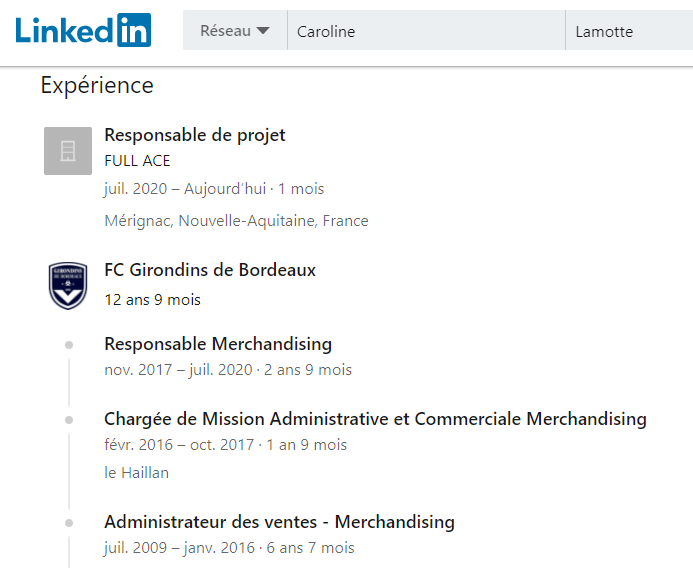Open the FC Girondins de Bordeaux company link

pos(210,270)
